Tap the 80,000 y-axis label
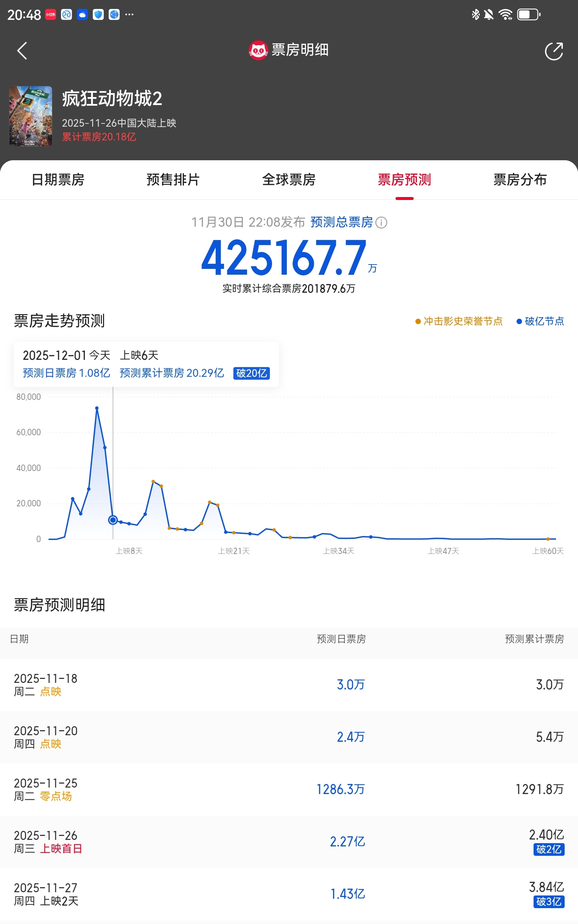 point(28,397)
